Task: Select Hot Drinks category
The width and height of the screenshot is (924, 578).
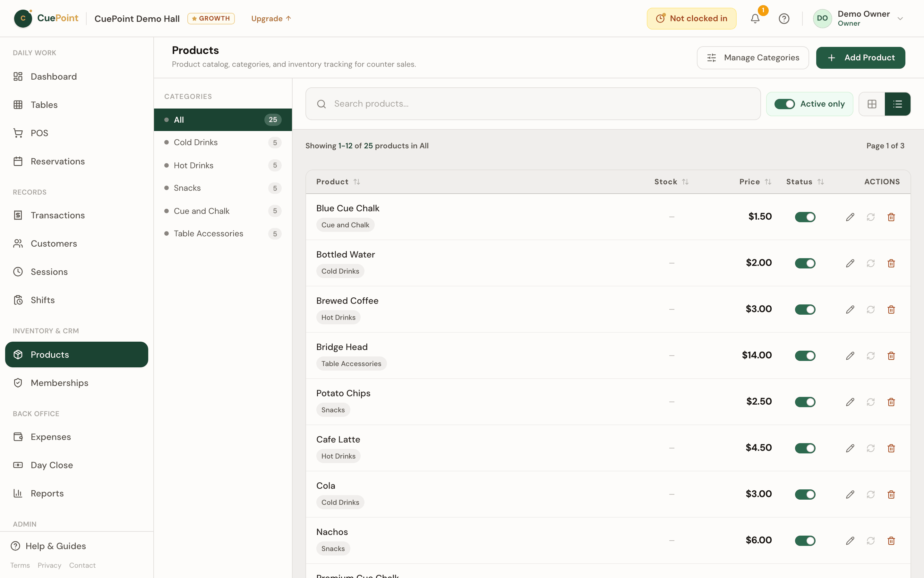Action: (x=223, y=165)
